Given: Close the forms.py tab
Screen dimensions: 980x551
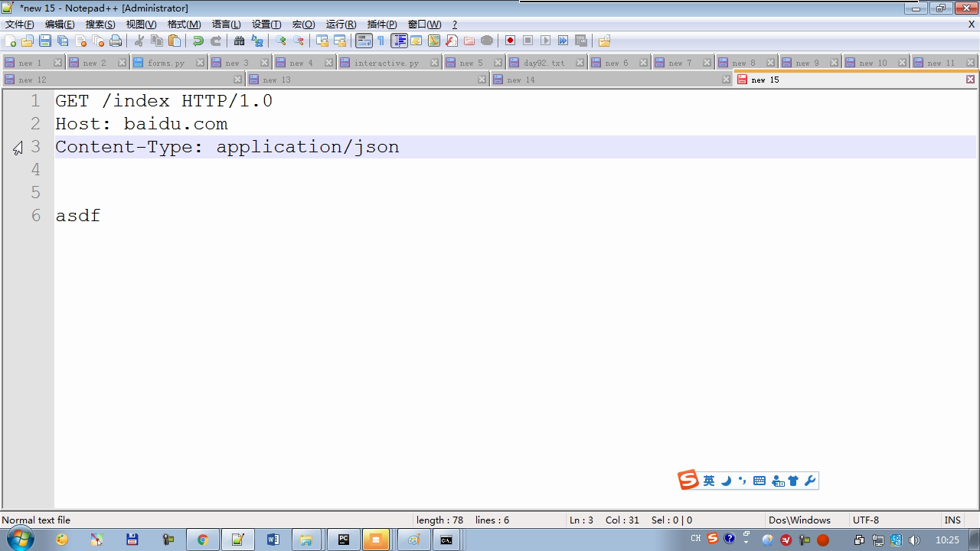Looking at the screenshot, I should click(x=200, y=63).
